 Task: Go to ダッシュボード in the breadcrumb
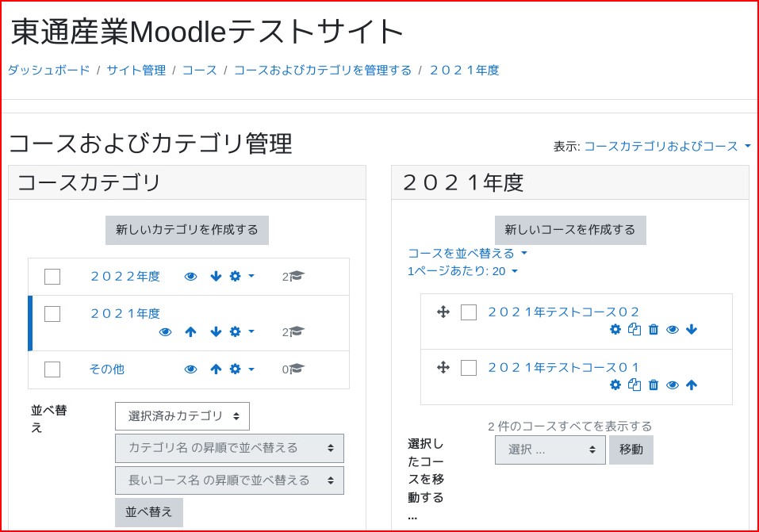click(x=49, y=71)
